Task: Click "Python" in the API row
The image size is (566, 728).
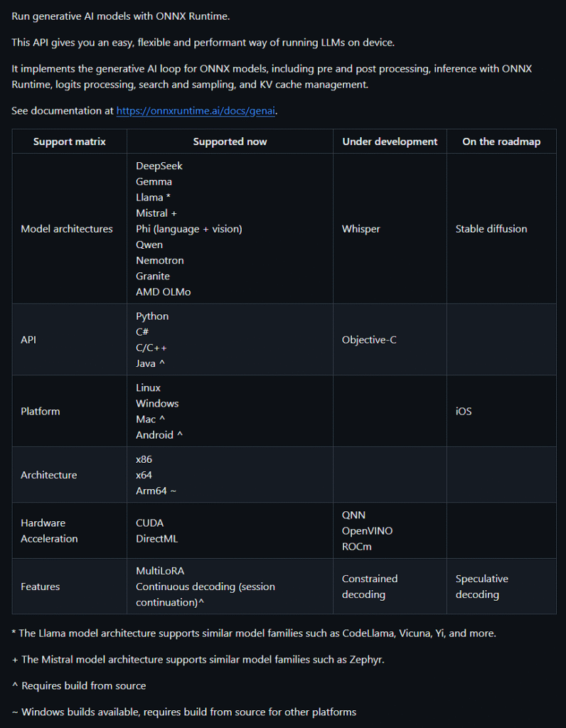Action: [152, 316]
